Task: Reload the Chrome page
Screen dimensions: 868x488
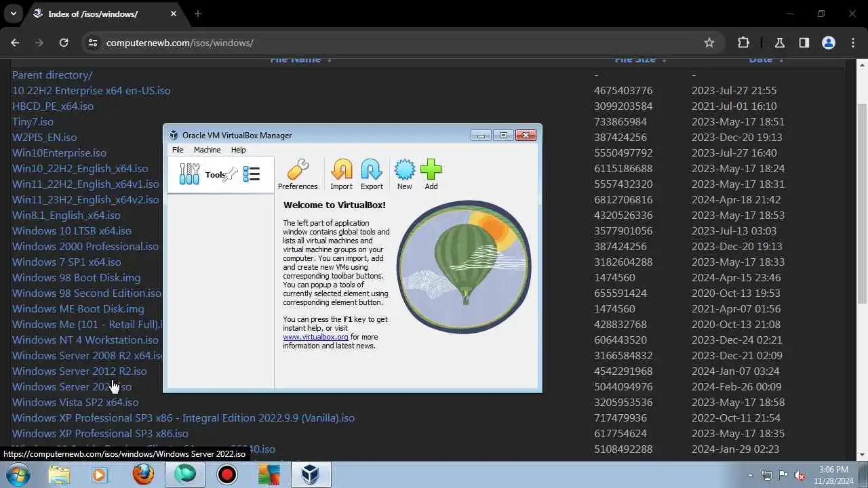Action: (64, 43)
